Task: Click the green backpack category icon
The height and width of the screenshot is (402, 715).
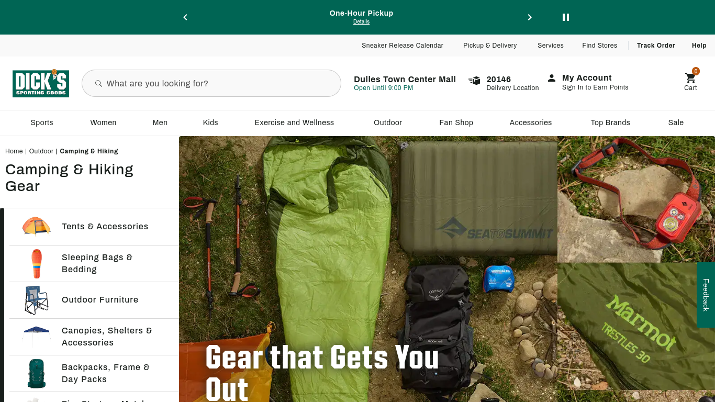Action: click(x=36, y=373)
